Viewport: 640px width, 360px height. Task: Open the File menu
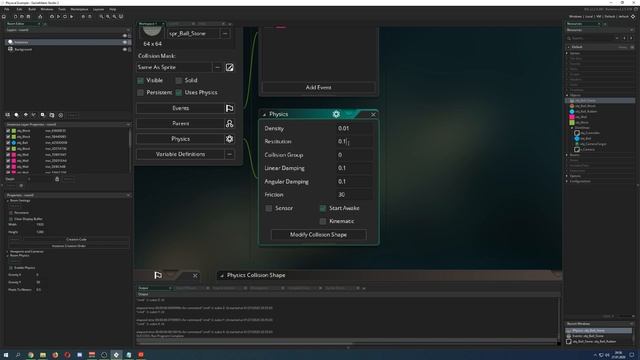(x=7, y=9)
